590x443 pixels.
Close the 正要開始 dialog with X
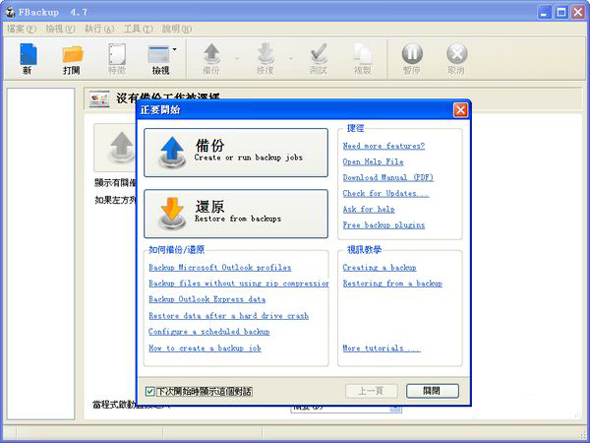pos(461,110)
